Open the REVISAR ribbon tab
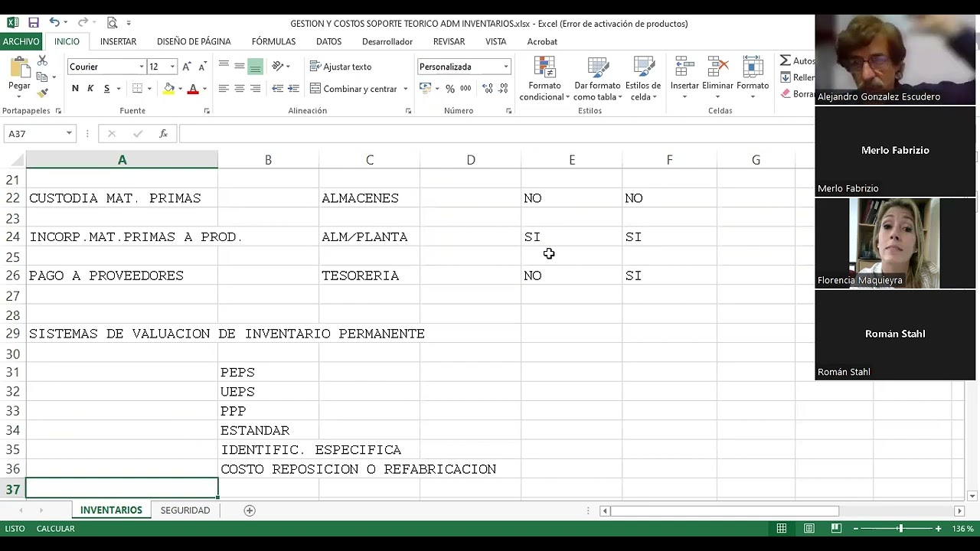This screenshot has height=551, width=980. 449,41
